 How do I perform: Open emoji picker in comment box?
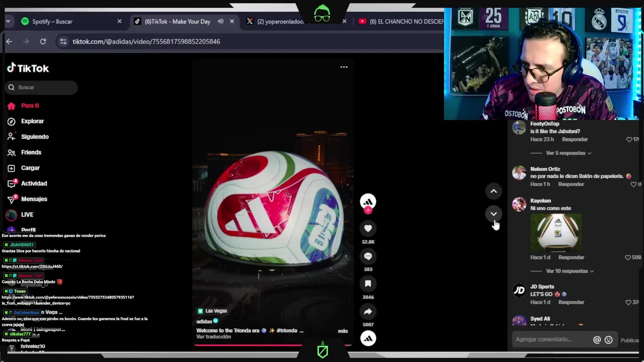click(608, 340)
